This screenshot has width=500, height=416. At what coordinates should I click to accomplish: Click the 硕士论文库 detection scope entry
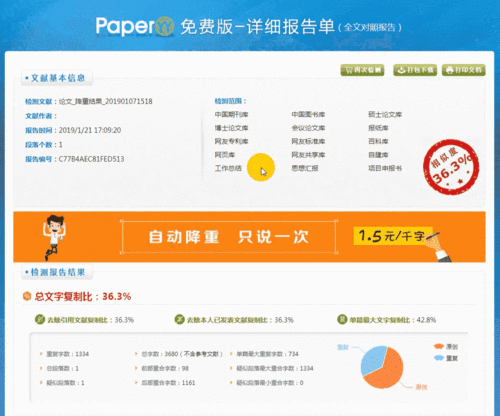pyautogui.click(x=385, y=115)
